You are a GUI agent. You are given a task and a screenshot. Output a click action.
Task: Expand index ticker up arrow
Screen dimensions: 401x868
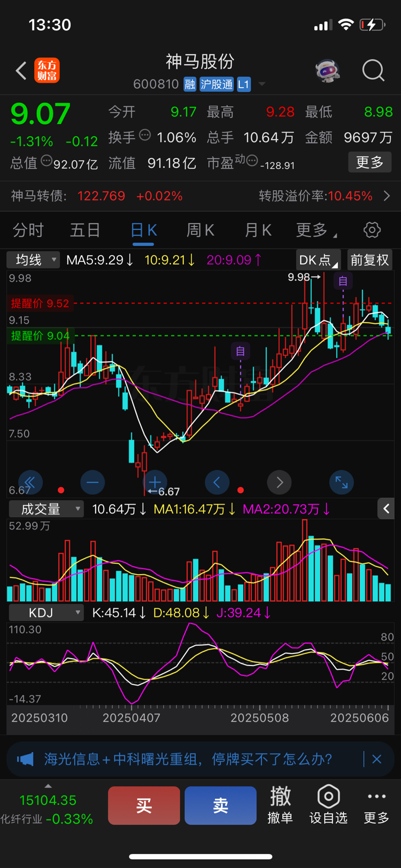pos(48,786)
